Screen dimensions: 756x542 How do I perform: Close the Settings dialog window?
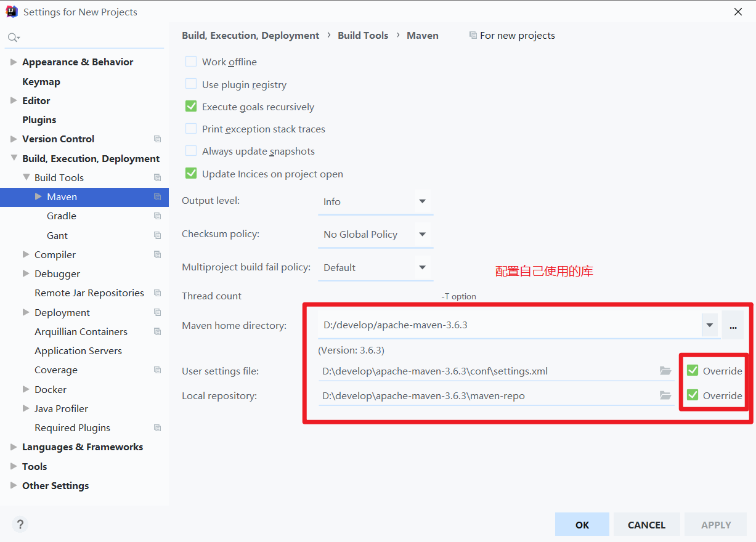pyautogui.click(x=738, y=12)
